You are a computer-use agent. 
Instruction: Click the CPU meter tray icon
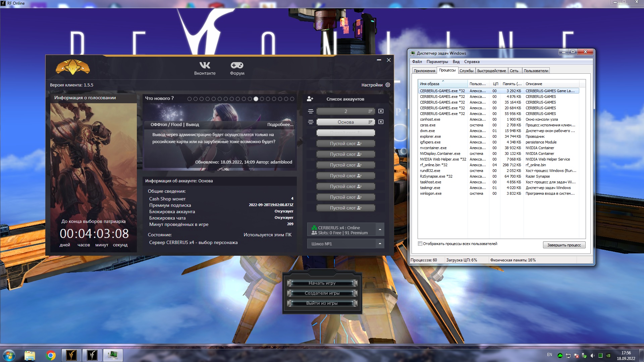pos(600,356)
